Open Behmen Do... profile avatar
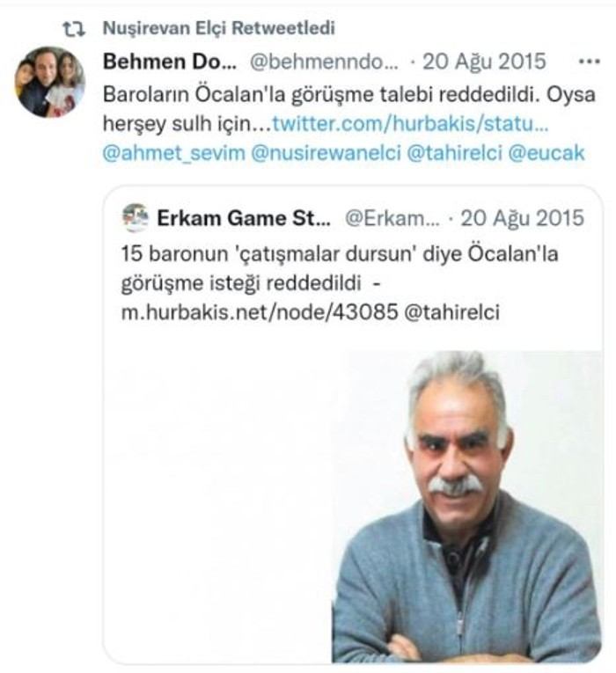The image size is (616, 673). click(x=50, y=82)
